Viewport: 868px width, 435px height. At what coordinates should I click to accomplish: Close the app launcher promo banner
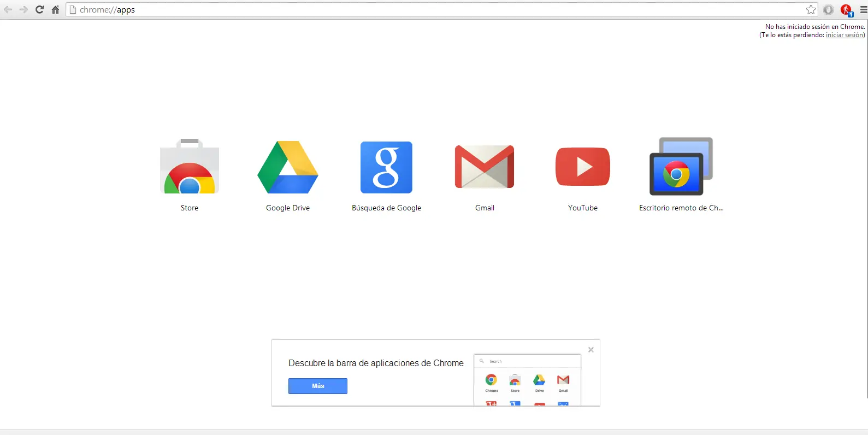(x=591, y=350)
